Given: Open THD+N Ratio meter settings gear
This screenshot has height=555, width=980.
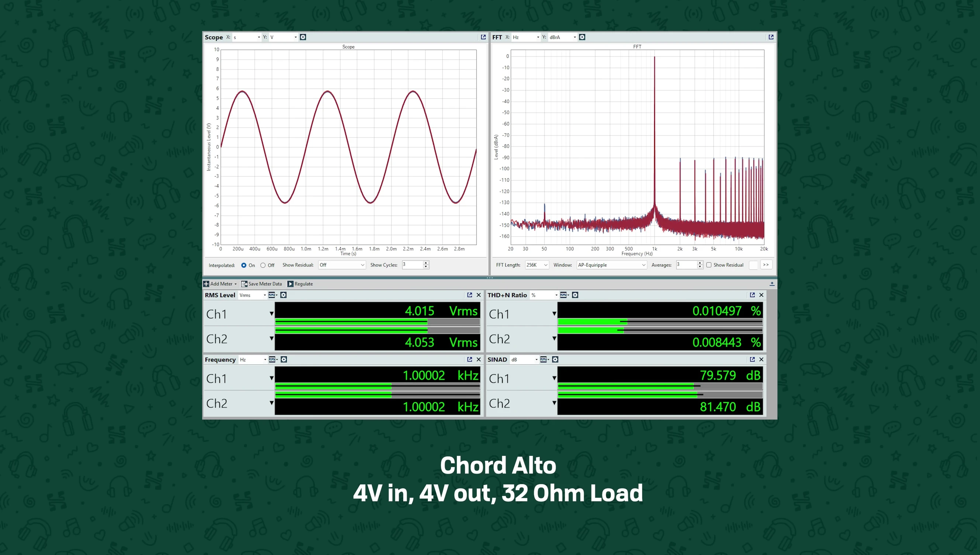Looking at the screenshot, I should [575, 295].
